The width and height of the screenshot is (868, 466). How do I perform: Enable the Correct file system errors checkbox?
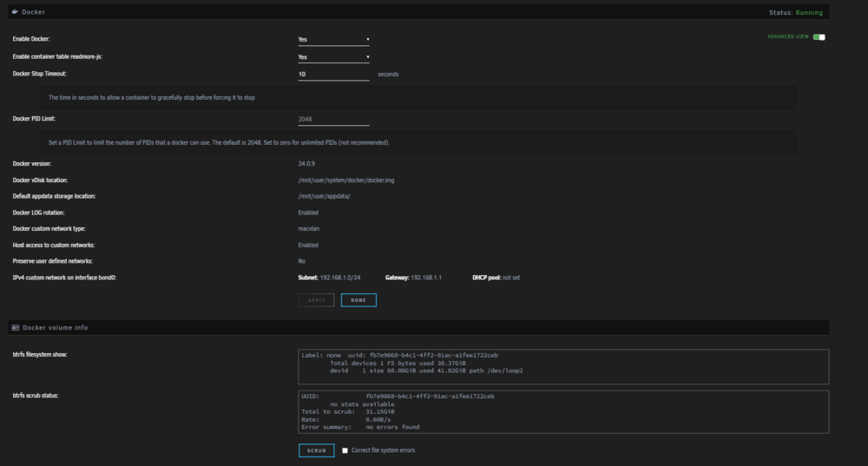(345, 450)
